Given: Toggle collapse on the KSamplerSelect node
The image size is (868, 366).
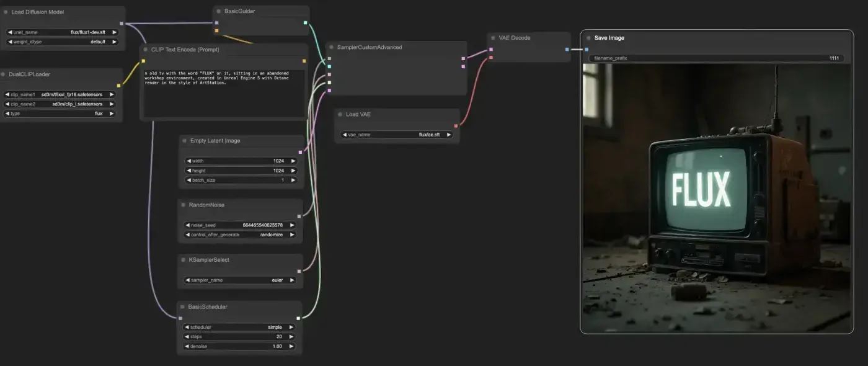Looking at the screenshot, I should click(183, 260).
